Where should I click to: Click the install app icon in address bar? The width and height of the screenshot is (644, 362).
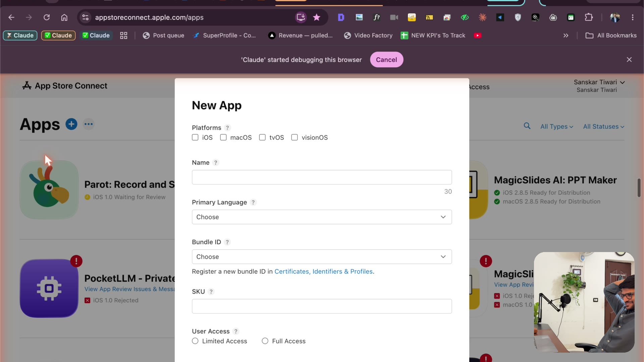[301, 17]
